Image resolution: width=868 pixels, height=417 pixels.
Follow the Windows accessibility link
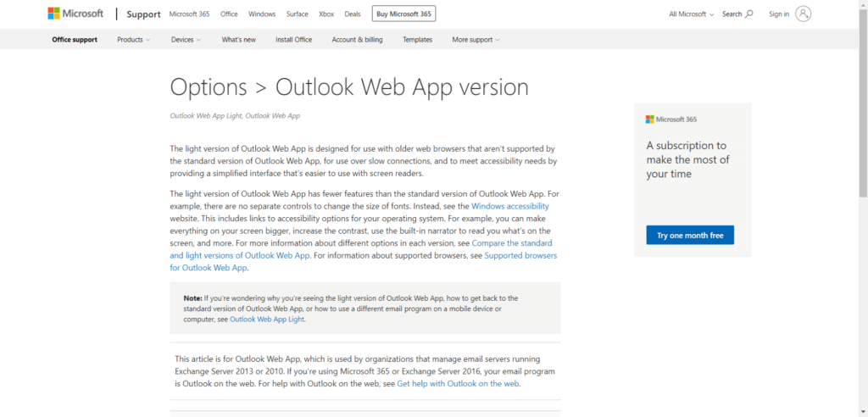509,206
